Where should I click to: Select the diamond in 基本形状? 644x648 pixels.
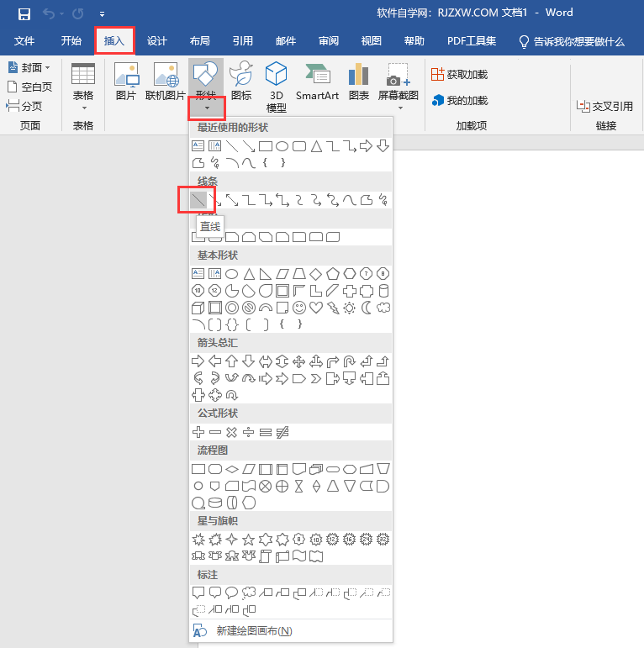(316, 274)
